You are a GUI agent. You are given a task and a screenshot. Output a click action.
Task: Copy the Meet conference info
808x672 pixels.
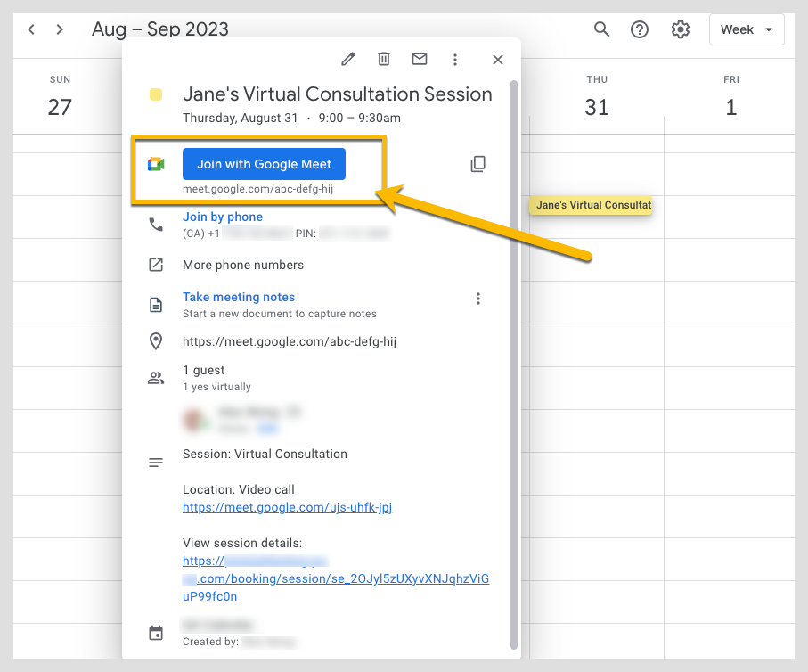point(477,164)
